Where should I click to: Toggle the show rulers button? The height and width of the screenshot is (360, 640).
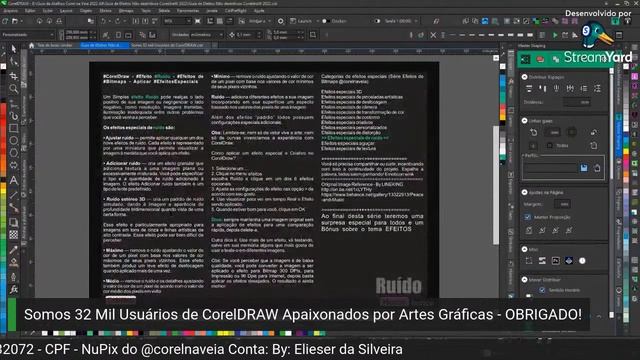pyautogui.click(x=210, y=21)
